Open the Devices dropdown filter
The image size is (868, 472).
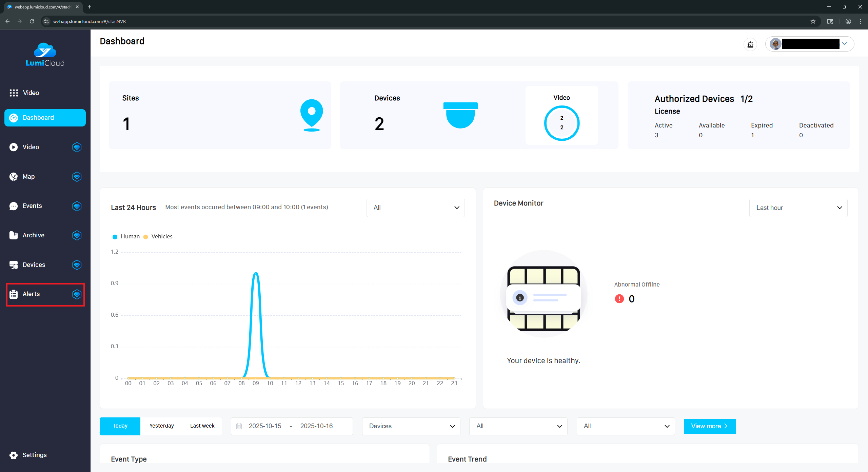411,426
